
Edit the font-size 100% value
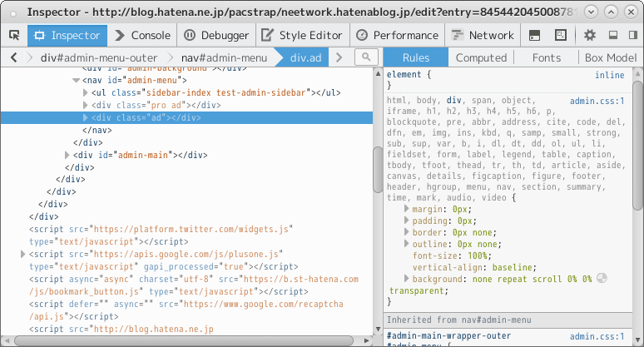pyautogui.click(x=478, y=255)
